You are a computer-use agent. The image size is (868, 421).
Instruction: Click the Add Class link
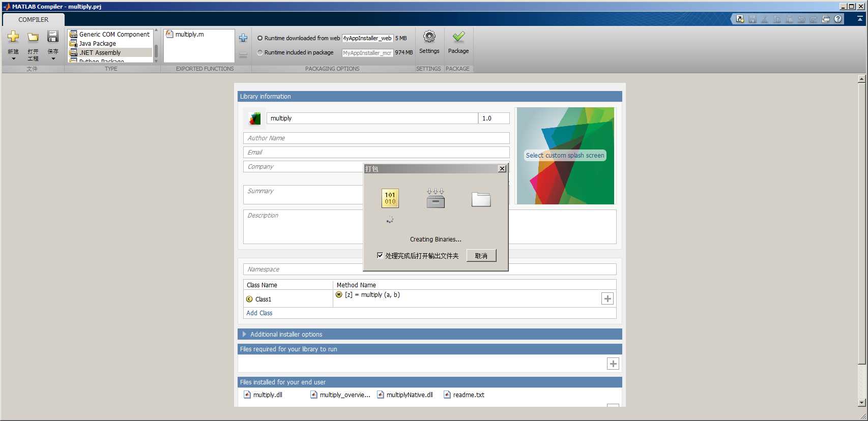259,313
